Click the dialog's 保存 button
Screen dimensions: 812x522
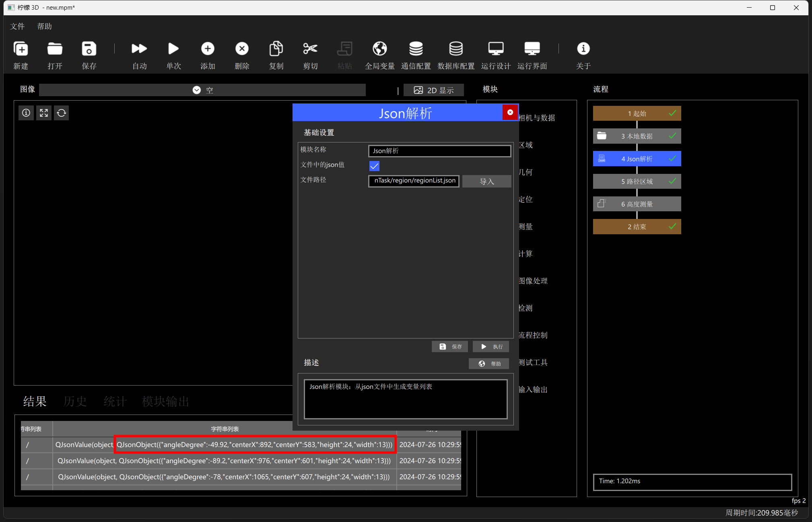(450, 347)
